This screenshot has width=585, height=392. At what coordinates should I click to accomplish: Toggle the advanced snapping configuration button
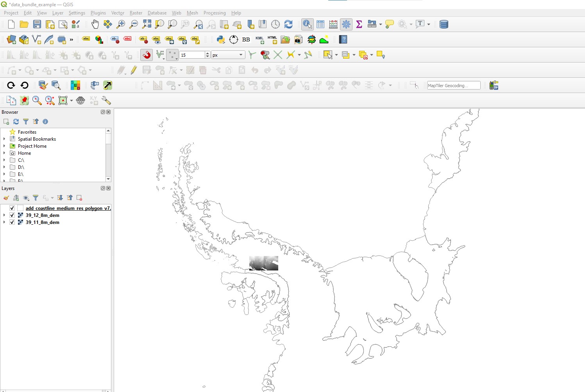pyautogui.click(x=159, y=55)
